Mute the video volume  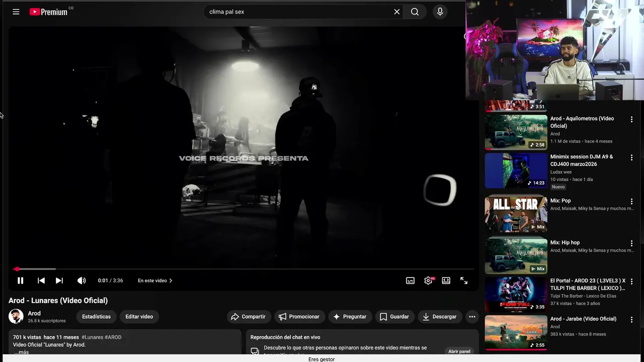[82, 281]
